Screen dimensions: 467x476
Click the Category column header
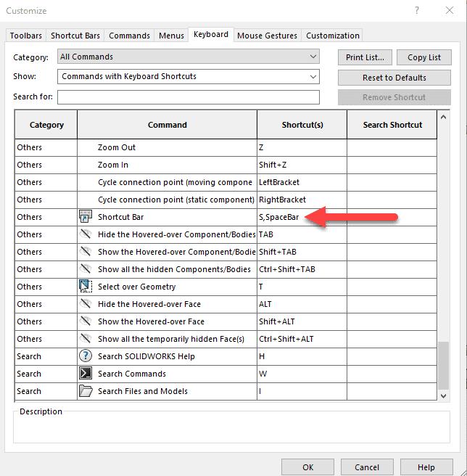tap(46, 125)
